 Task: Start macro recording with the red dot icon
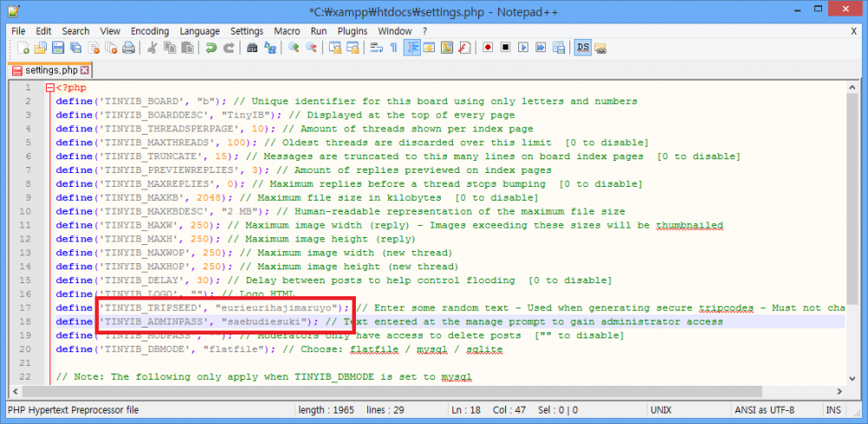pyautogui.click(x=488, y=48)
